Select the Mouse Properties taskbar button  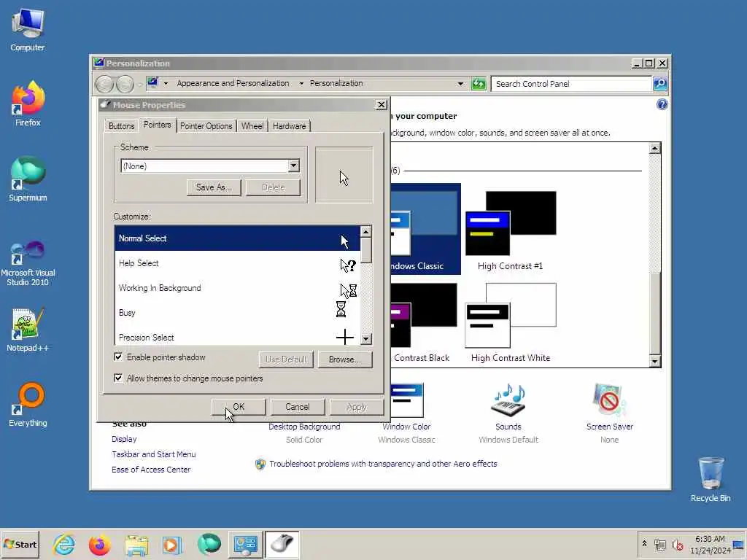(x=282, y=544)
